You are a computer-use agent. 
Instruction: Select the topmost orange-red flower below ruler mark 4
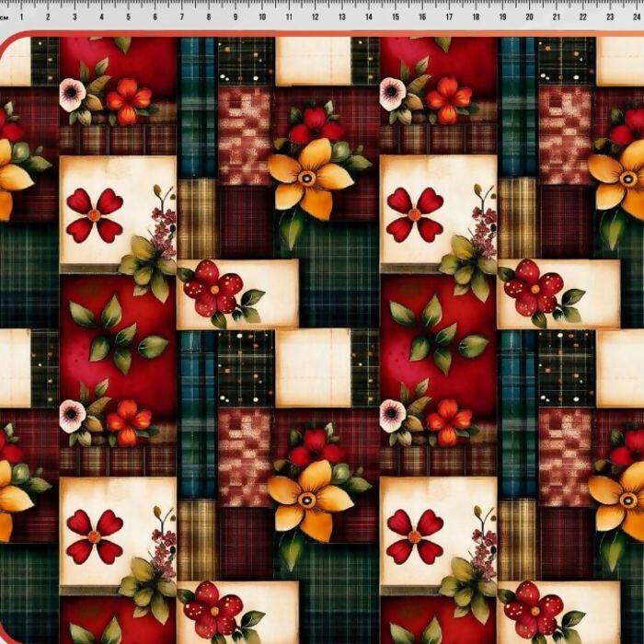point(129,98)
